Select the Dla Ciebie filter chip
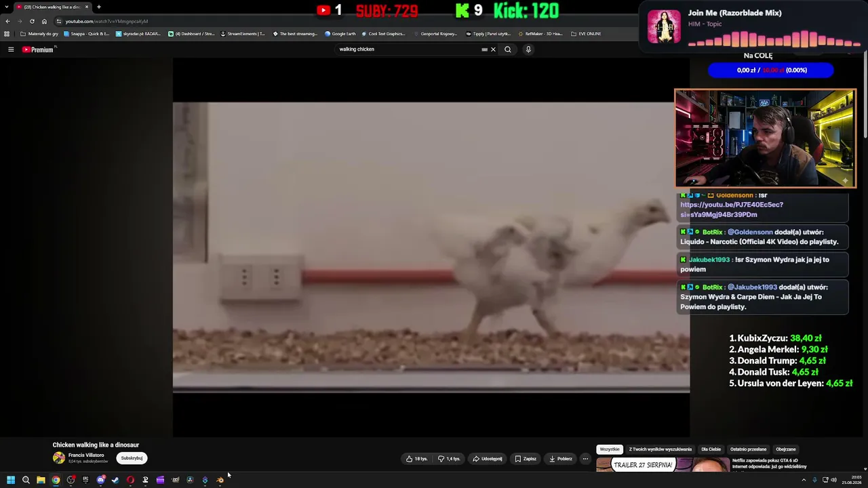This screenshot has height=488, width=868. [711, 449]
